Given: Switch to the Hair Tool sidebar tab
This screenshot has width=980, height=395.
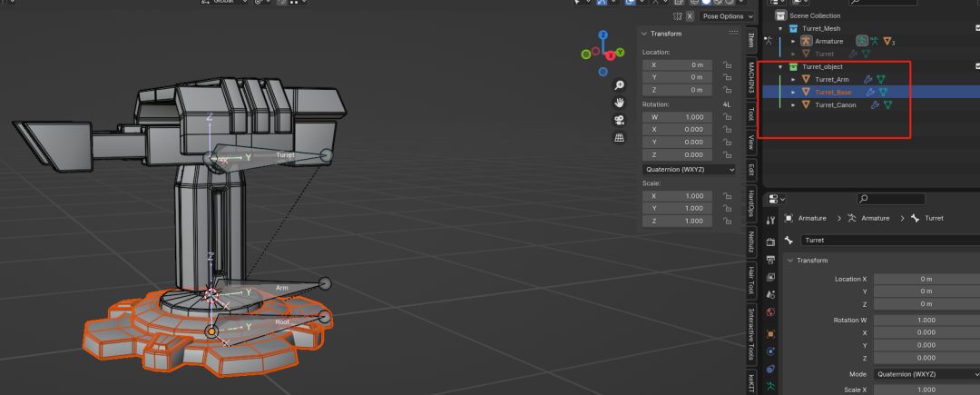Looking at the screenshot, I should pyautogui.click(x=750, y=281).
